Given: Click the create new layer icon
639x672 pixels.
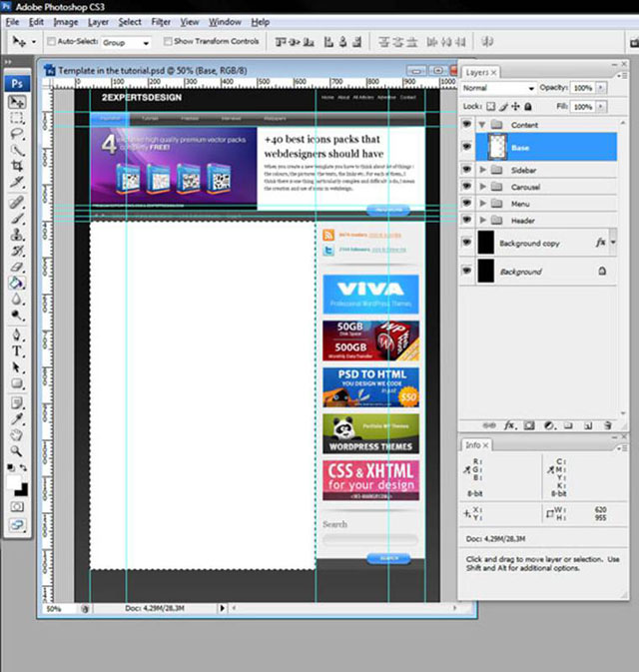Looking at the screenshot, I should (x=588, y=425).
